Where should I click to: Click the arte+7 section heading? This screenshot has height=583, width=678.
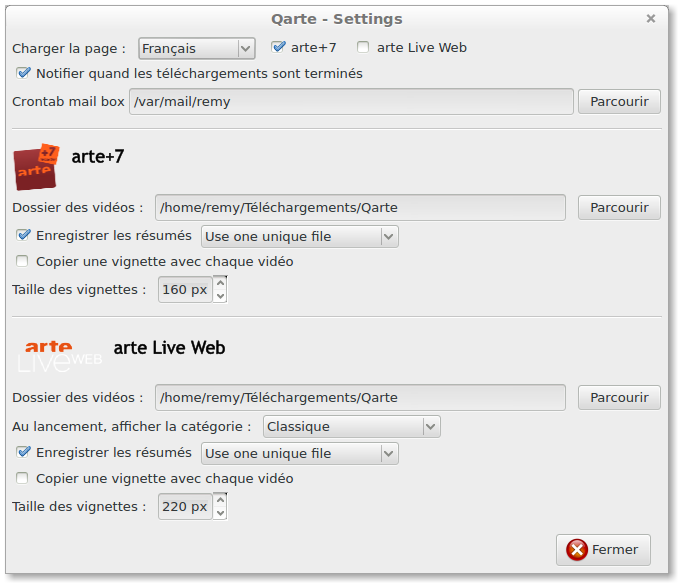tap(98, 157)
